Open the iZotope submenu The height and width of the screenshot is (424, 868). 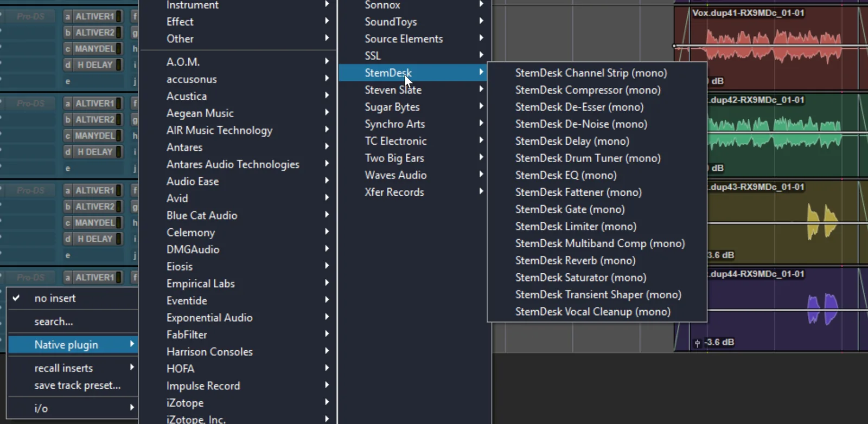pos(238,403)
